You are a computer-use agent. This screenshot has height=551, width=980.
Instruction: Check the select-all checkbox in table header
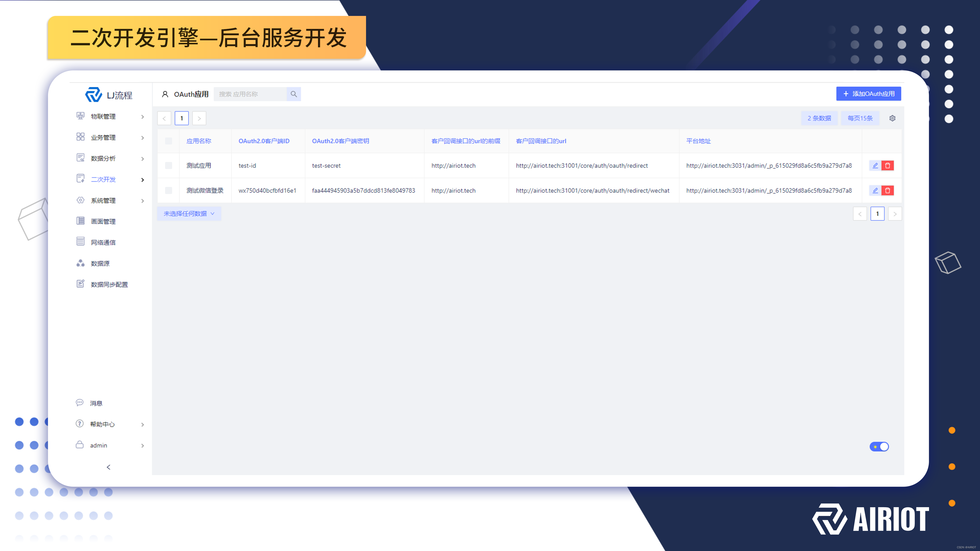point(169,141)
